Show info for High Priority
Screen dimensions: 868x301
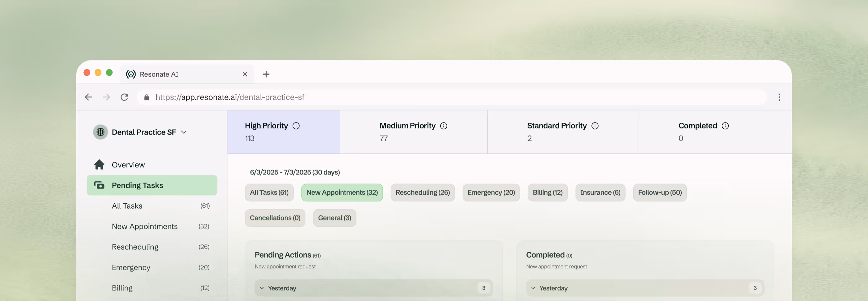coord(296,126)
